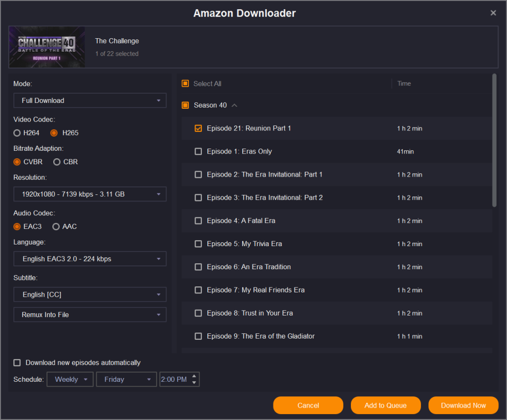This screenshot has height=420, width=507.
Task: Select AAC audio codec
Action: point(57,227)
